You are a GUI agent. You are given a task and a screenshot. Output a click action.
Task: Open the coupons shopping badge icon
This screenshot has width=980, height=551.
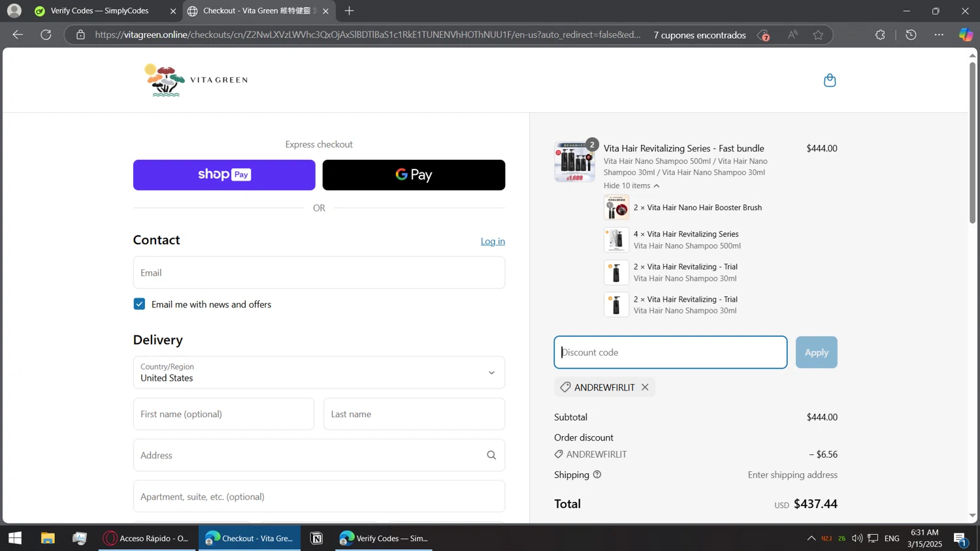(763, 35)
